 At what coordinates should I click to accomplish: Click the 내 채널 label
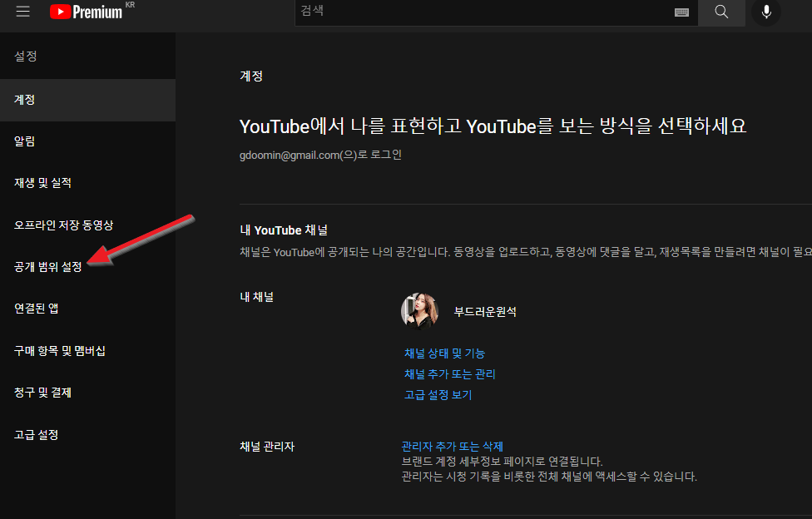point(257,297)
